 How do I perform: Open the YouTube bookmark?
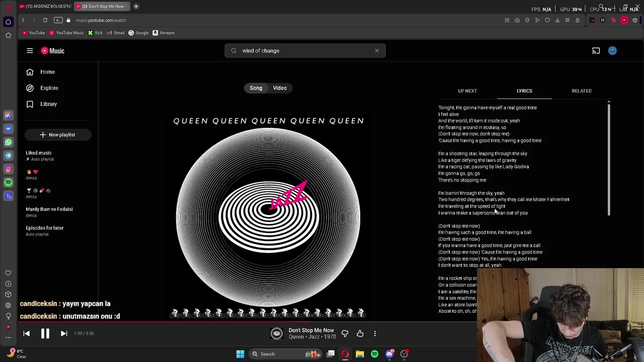click(34, 33)
